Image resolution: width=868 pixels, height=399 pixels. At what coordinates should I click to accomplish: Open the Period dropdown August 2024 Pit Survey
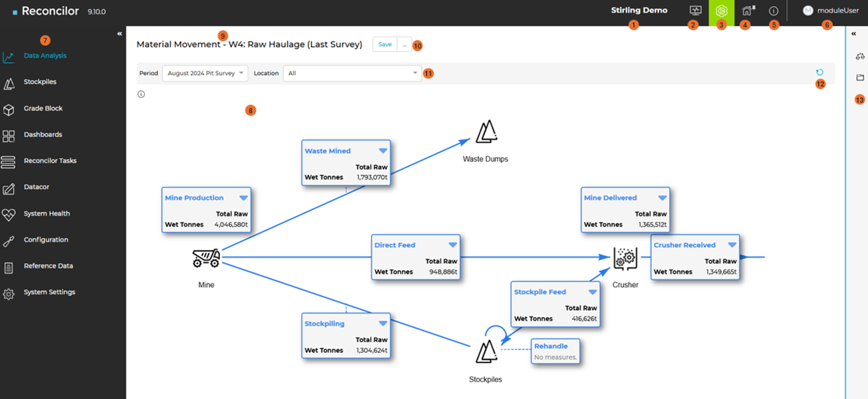[205, 73]
